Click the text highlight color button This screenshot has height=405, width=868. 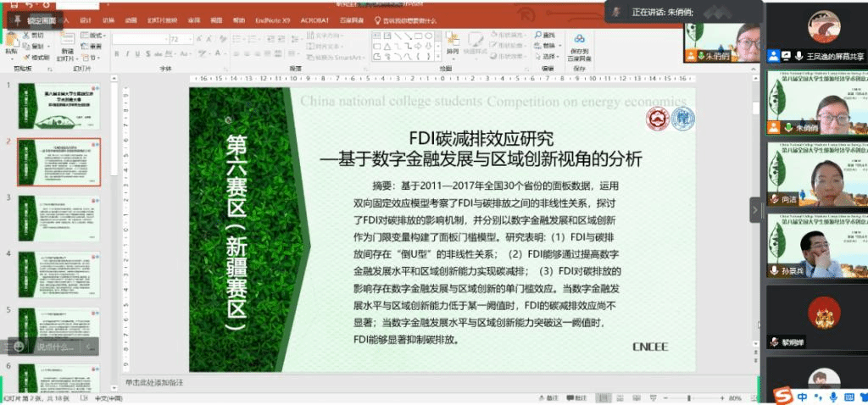(x=203, y=54)
